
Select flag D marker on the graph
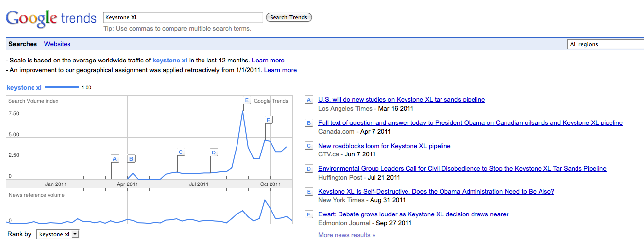214,153
